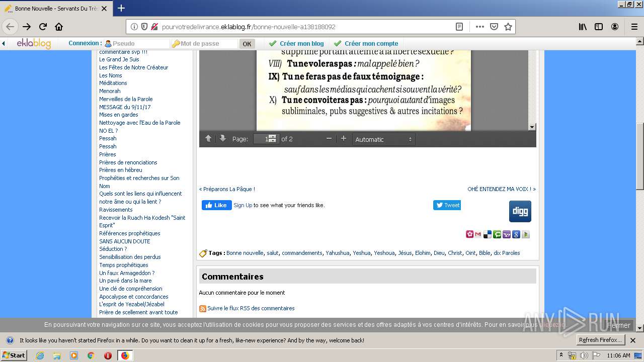Show site security shield information
Screen dimensions: 644x362
[x=144, y=27]
